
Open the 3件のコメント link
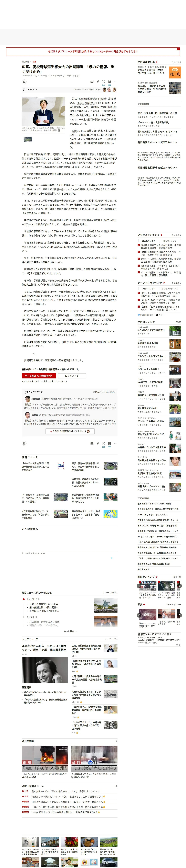point(95,90)
